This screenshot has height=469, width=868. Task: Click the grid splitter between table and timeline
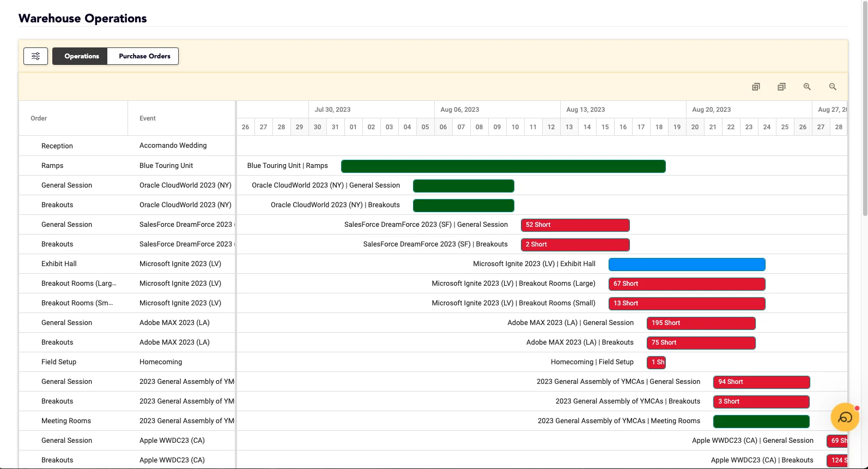coord(236,284)
